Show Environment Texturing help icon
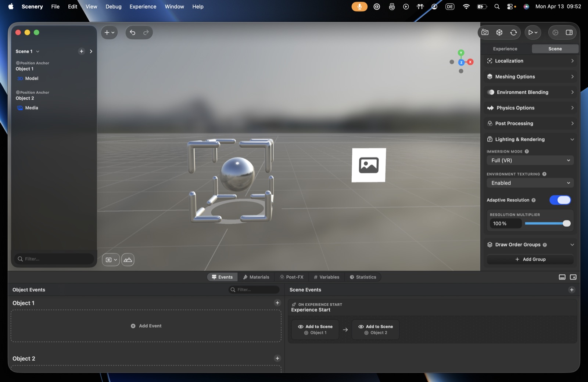Viewport: 588px width, 382px height. point(544,174)
